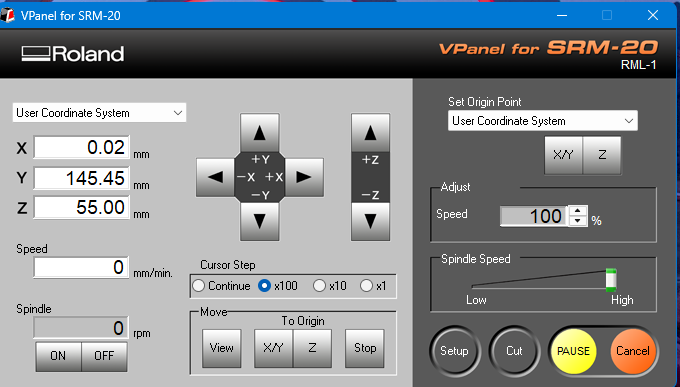680x387 pixels.
Task: Jog the head in -Y direction
Action: [259, 221]
